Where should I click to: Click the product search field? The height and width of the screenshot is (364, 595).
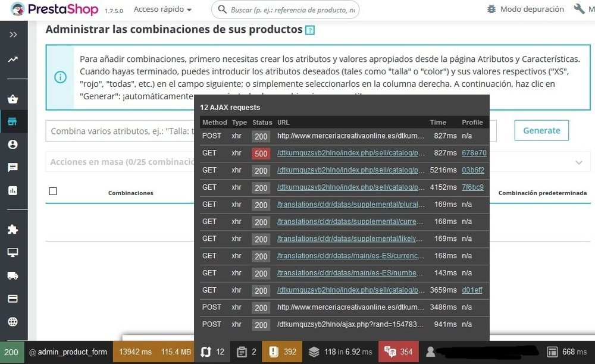[x=284, y=10]
